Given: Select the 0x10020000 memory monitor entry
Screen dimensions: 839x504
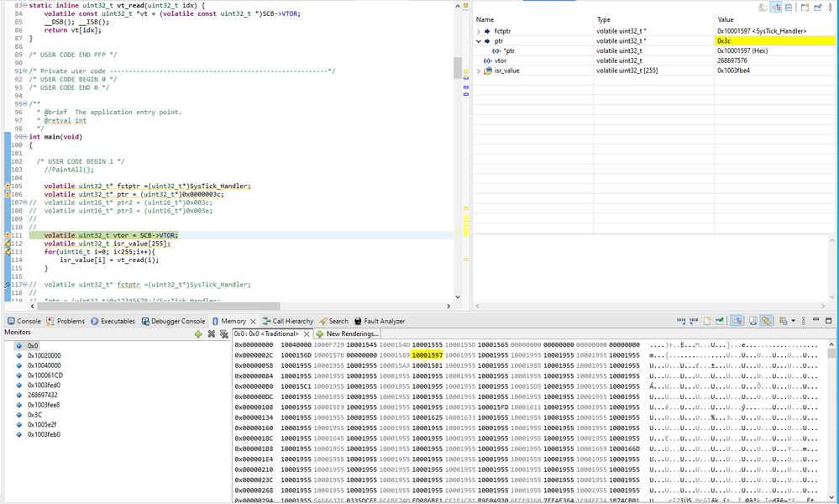Looking at the screenshot, I should (x=45, y=355).
